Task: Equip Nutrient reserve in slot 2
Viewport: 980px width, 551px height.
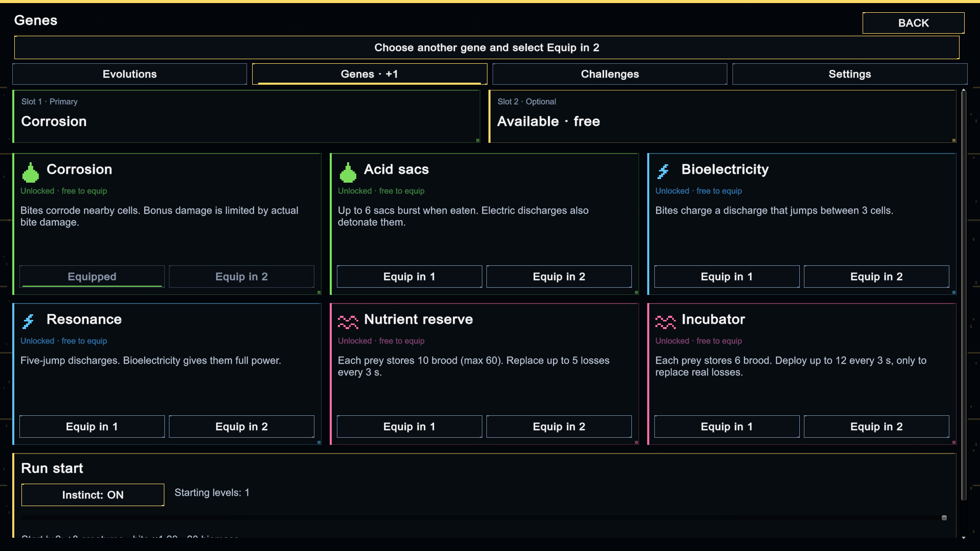Action: tap(559, 427)
